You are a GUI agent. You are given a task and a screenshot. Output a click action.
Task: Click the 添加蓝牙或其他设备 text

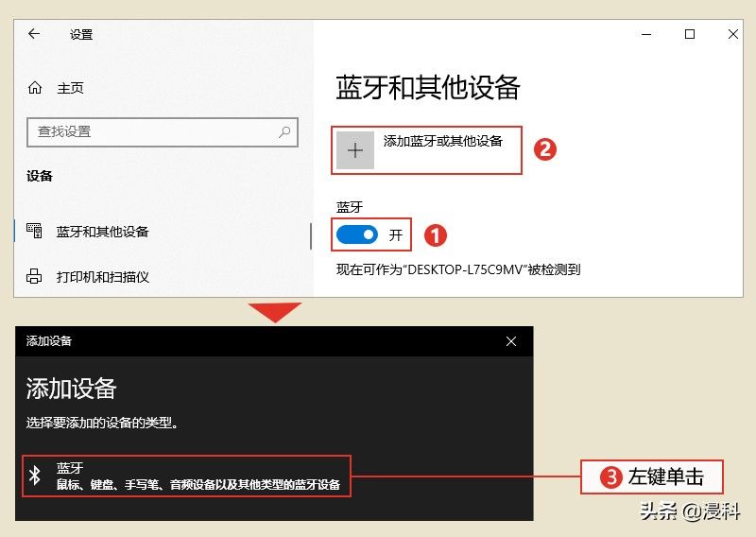(442, 141)
